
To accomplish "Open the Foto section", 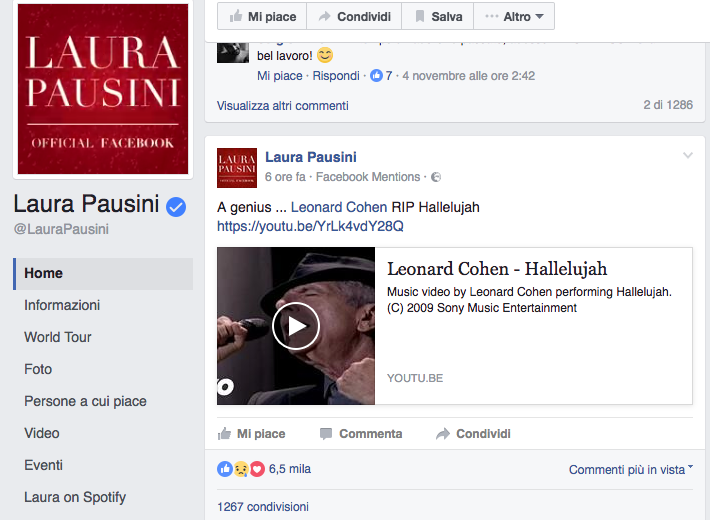I will pyautogui.click(x=38, y=369).
